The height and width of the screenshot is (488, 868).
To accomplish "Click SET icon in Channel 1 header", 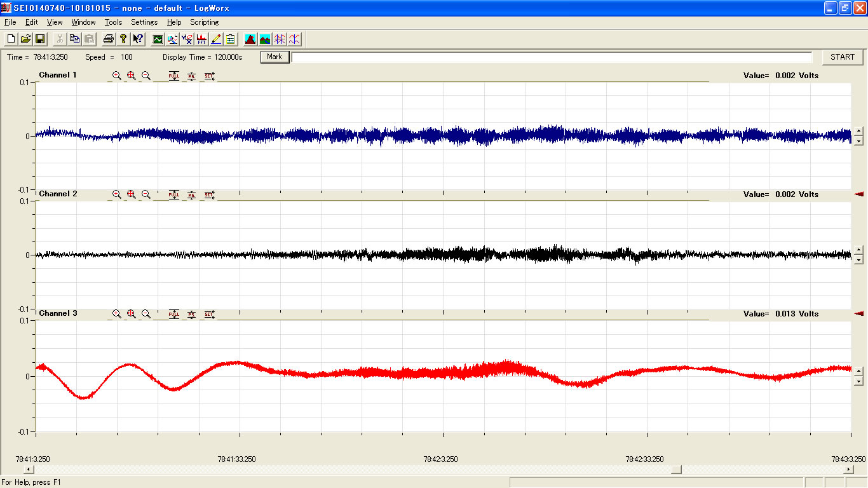I will click(x=209, y=76).
